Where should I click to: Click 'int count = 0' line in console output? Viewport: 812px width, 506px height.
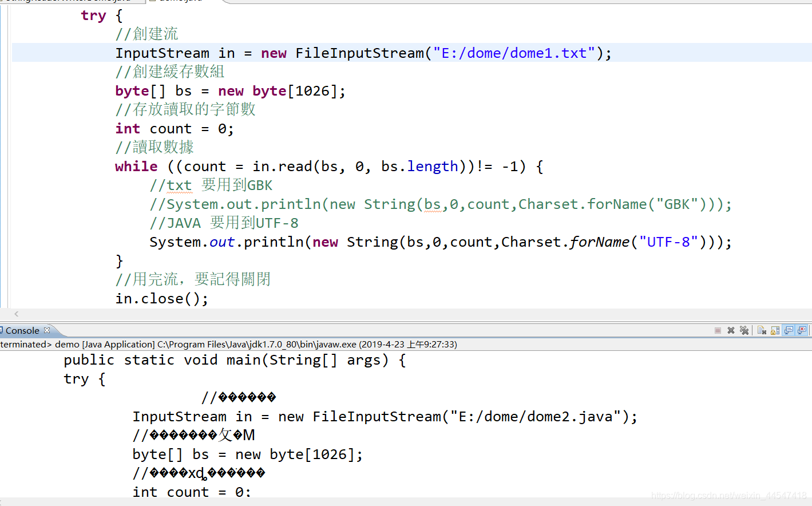[x=192, y=492]
